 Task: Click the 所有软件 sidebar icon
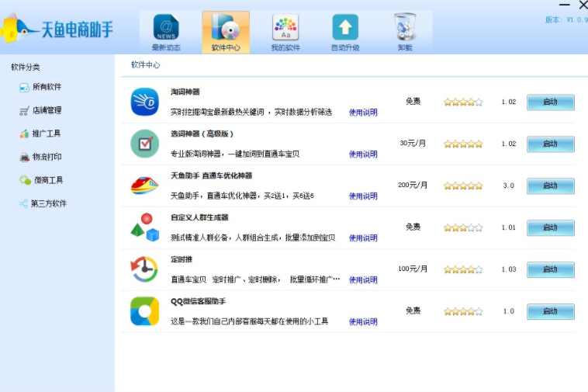(x=24, y=88)
